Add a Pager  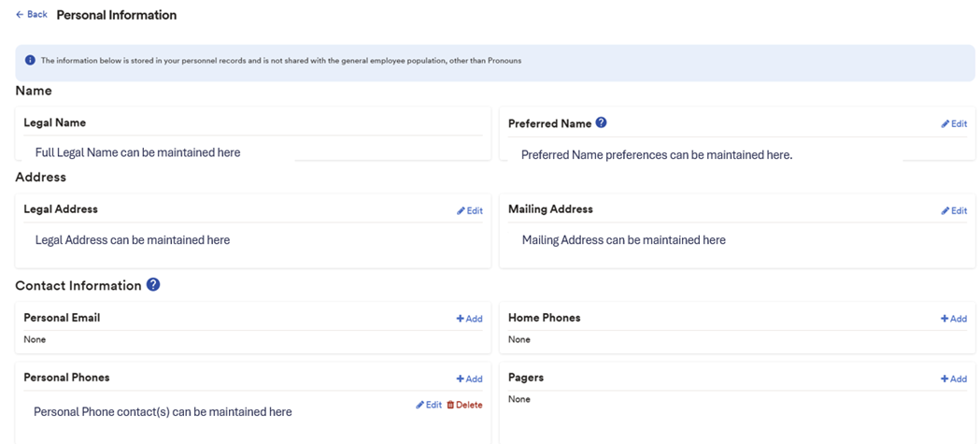(953, 379)
